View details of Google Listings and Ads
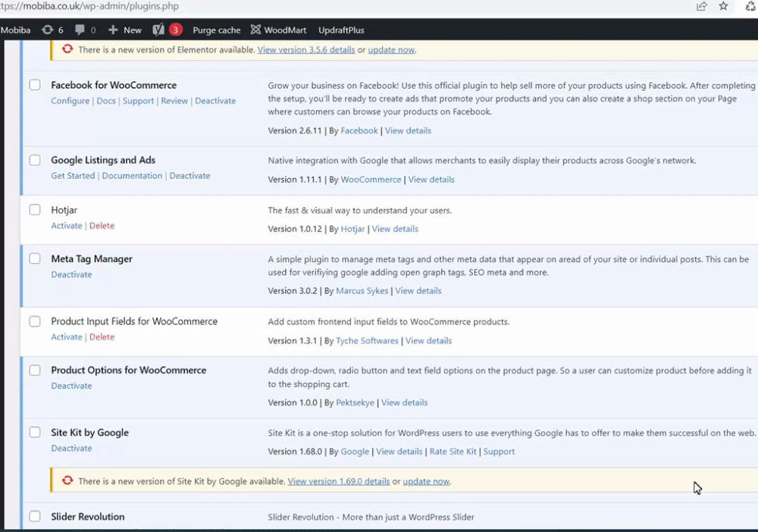This screenshot has height=532, width=758. pos(431,180)
